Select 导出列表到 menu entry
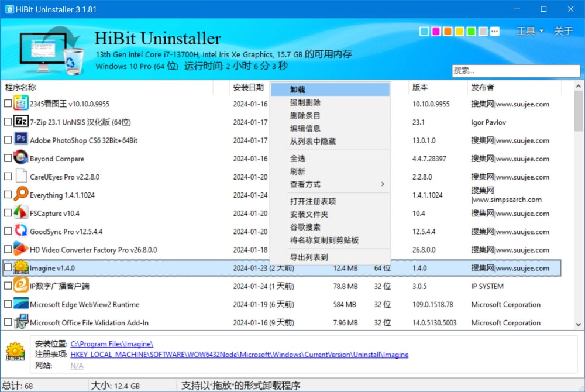This screenshot has height=392, width=585. coord(330,257)
